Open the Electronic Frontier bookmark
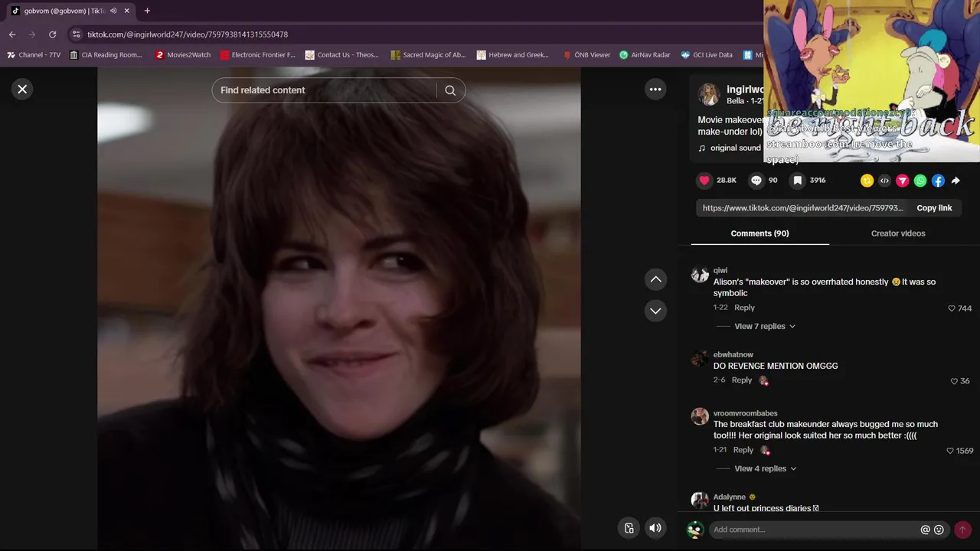Screen dimensions: 980x551 click(257, 55)
